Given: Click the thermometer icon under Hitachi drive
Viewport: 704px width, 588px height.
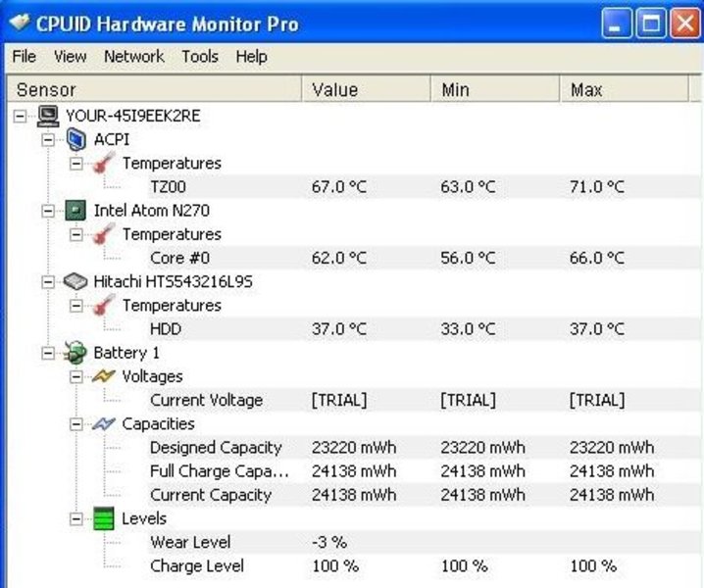Looking at the screenshot, I should click(104, 305).
